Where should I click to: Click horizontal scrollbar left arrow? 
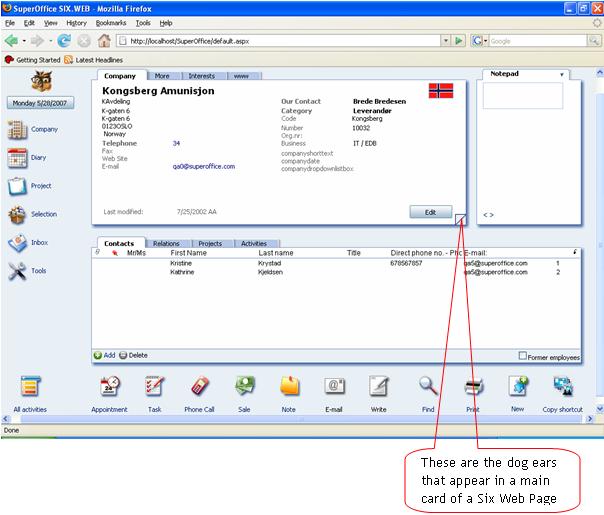point(5,418)
